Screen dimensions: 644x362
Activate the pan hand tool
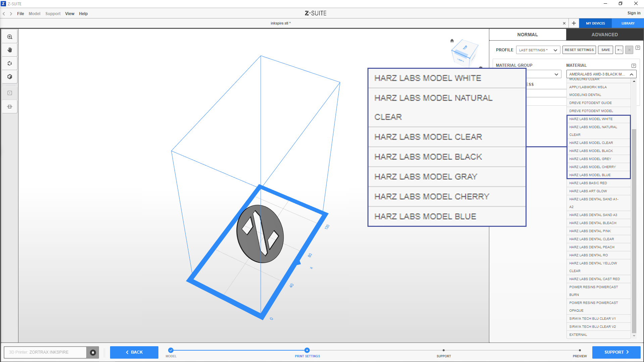click(10, 50)
